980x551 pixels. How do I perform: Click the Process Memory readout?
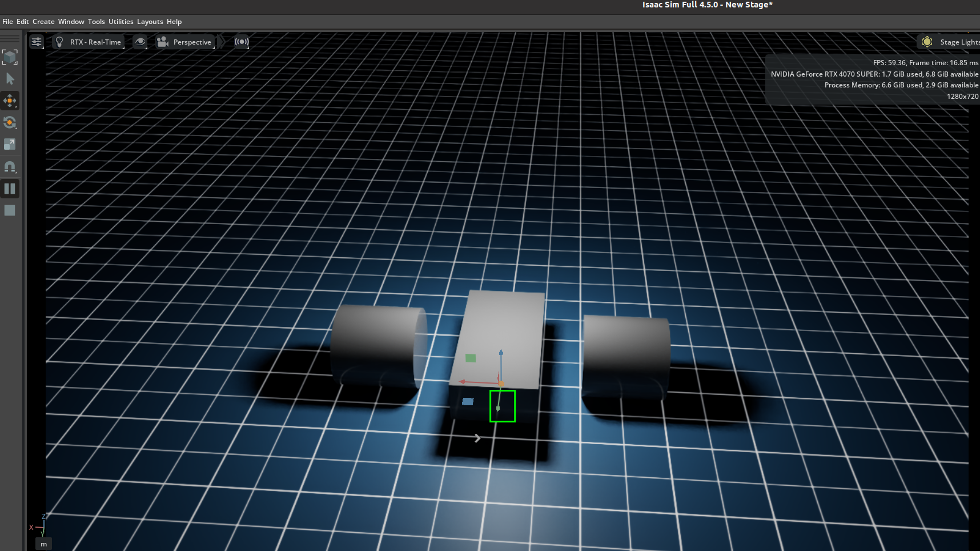901,85
